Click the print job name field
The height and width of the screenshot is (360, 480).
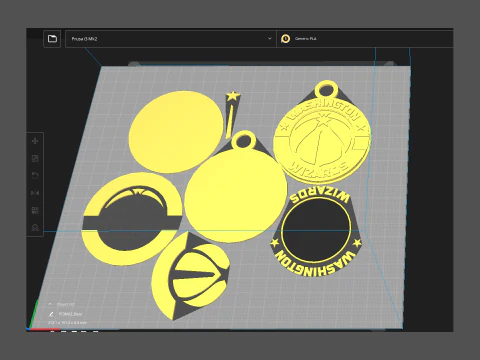[70, 314]
